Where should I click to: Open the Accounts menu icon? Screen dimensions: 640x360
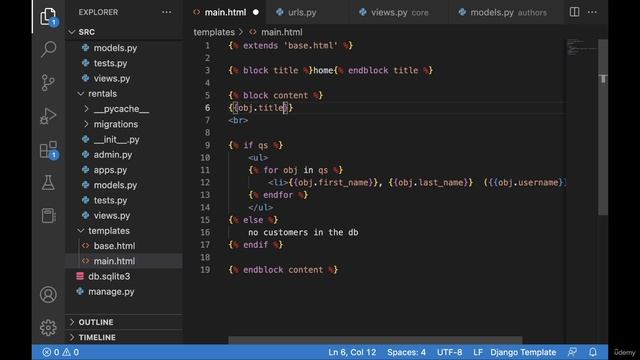coord(48,294)
